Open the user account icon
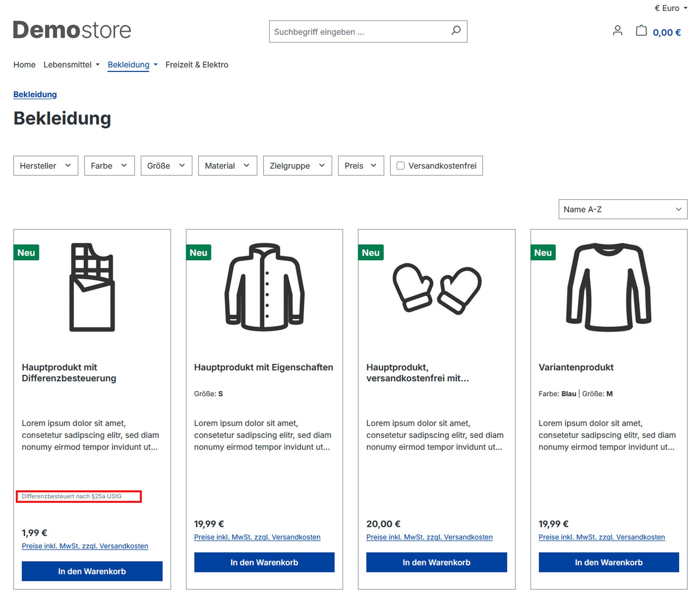Viewport: 700px width, 598px height. [617, 31]
